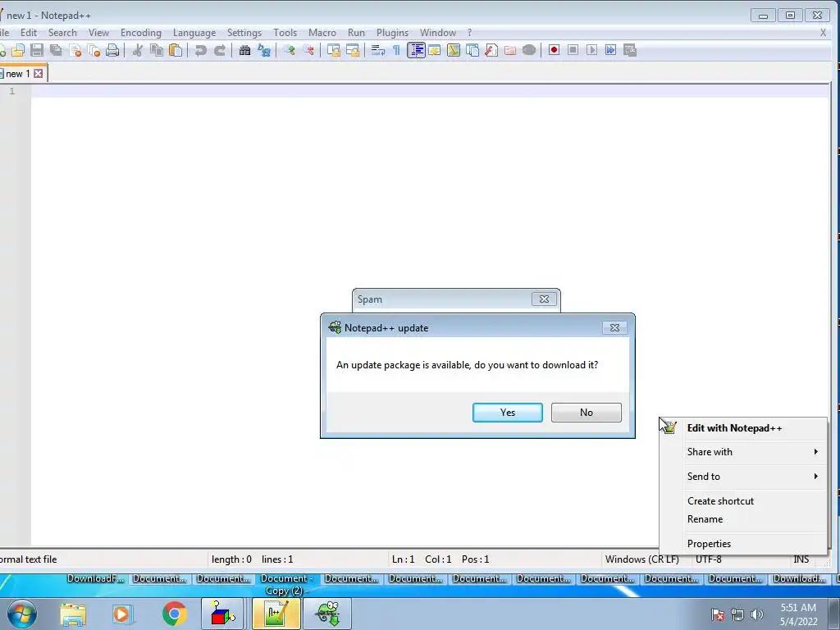Open the Encoding menu
The width and height of the screenshot is (840, 630).
[x=141, y=33]
